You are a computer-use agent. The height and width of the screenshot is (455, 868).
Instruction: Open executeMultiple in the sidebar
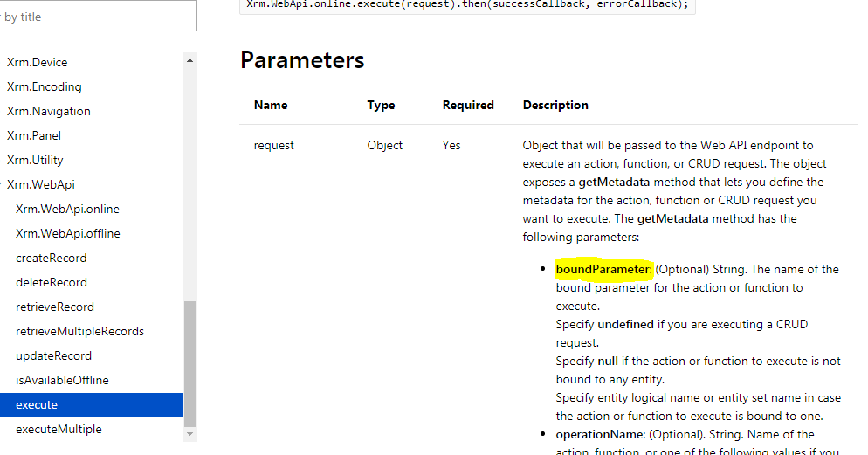click(x=59, y=429)
